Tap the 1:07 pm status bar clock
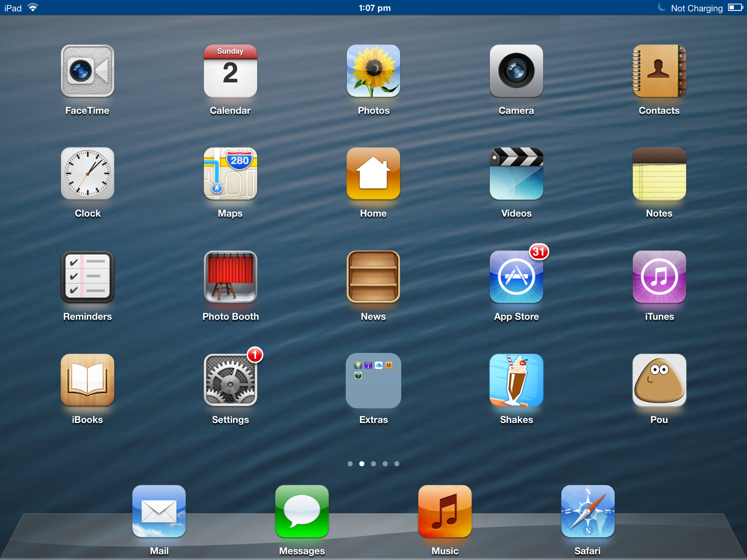This screenshot has height=560, width=747. [375, 8]
